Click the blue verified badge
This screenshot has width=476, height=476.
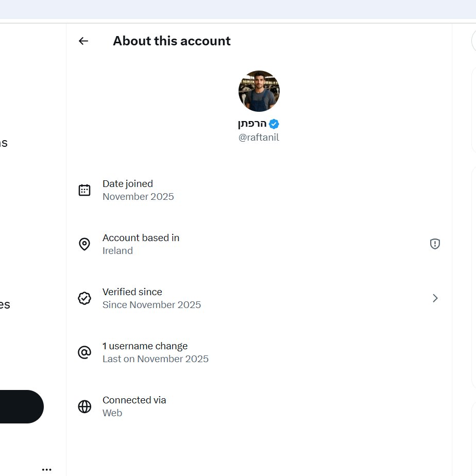point(274,124)
